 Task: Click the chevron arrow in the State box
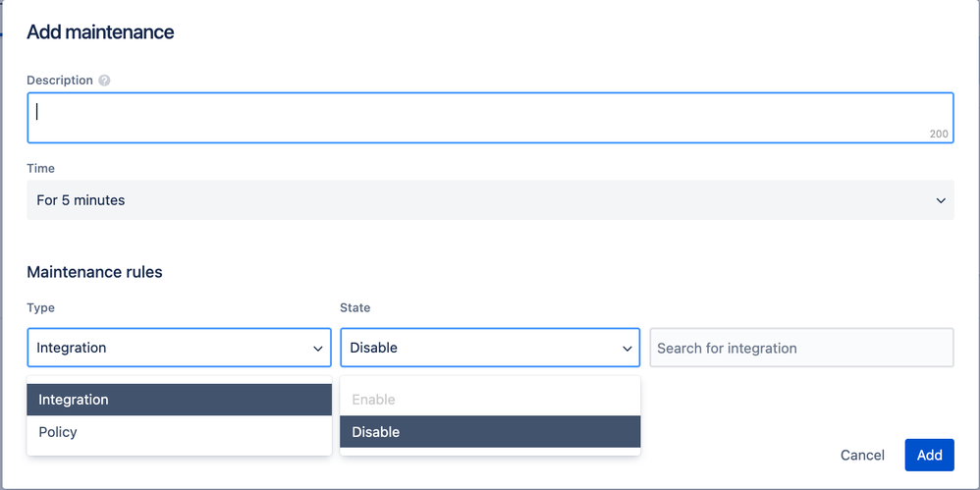coord(627,349)
